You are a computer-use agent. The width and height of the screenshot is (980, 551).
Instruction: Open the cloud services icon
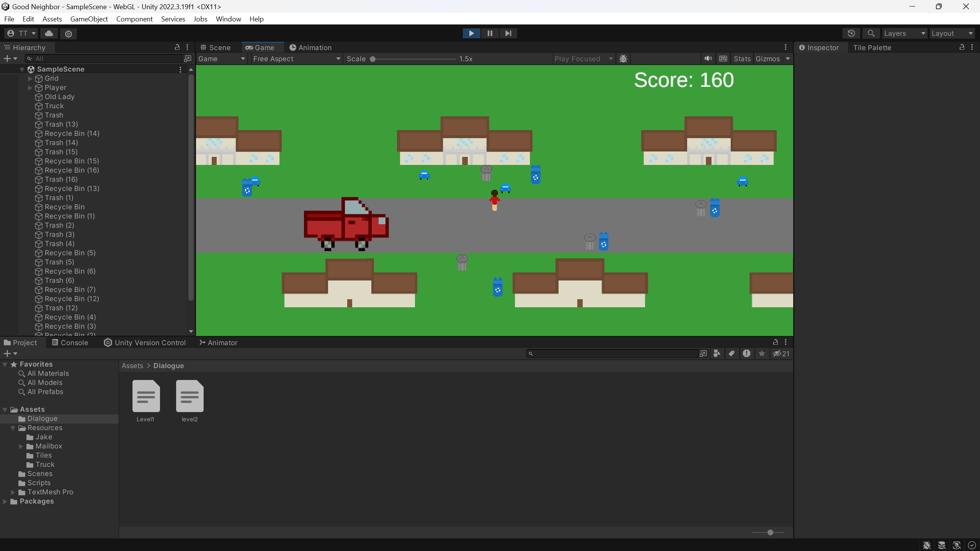click(49, 33)
